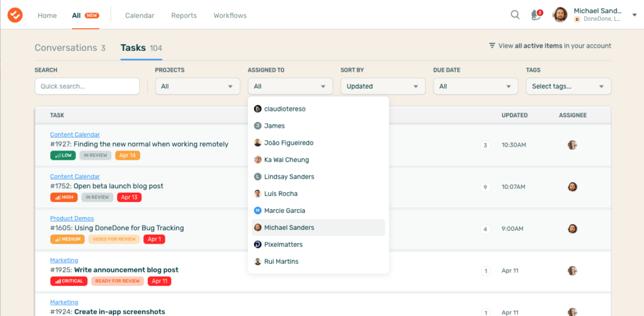Open the All section in navigation
Viewport: 644px width, 316px height.
click(x=76, y=16)
